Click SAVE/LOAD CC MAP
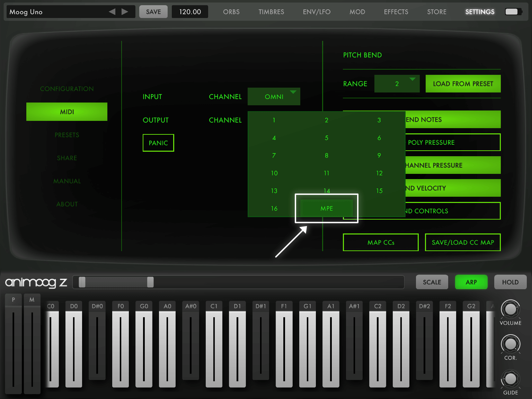The width and height of the screenshot is (532, 399). click(x=463, y=242)
